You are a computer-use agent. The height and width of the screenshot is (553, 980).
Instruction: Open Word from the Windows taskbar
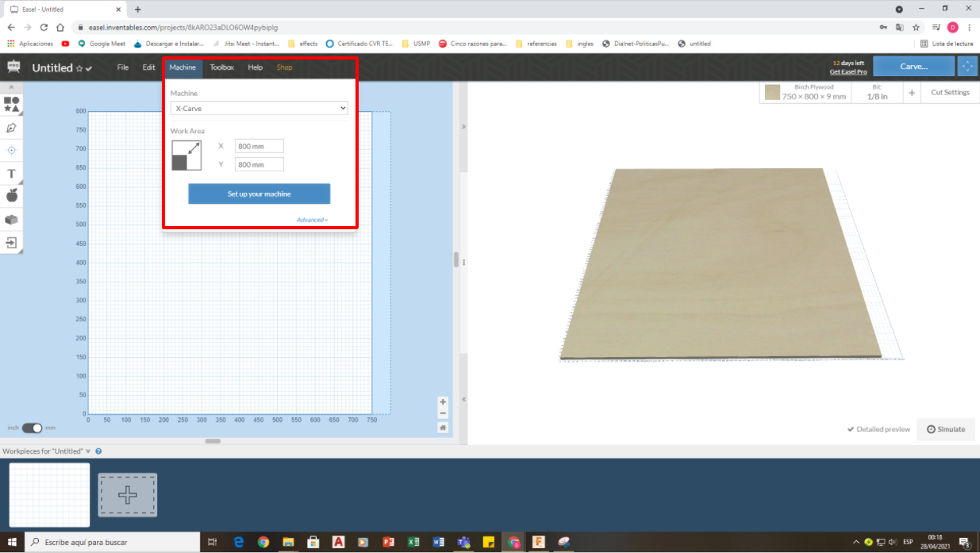pyautogui.click(x=438, y=542)
